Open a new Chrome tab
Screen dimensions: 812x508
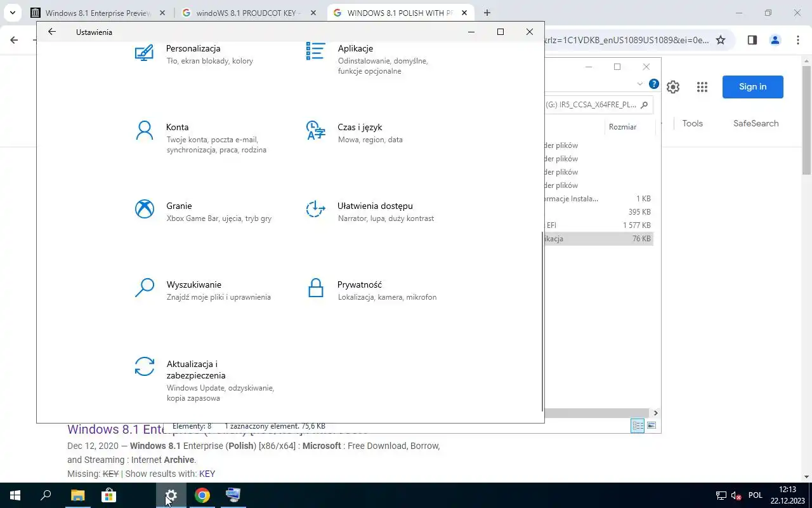(x=487, y=13)
